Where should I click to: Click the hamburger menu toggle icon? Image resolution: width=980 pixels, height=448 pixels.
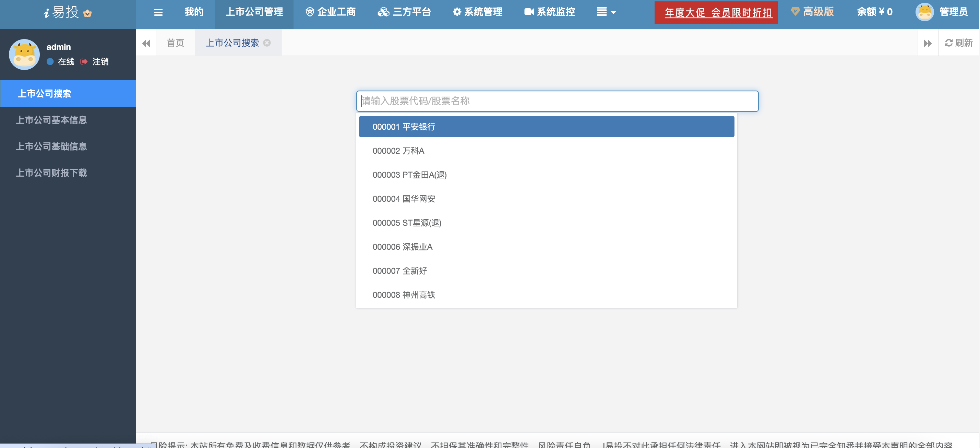(x=158, y=12)
